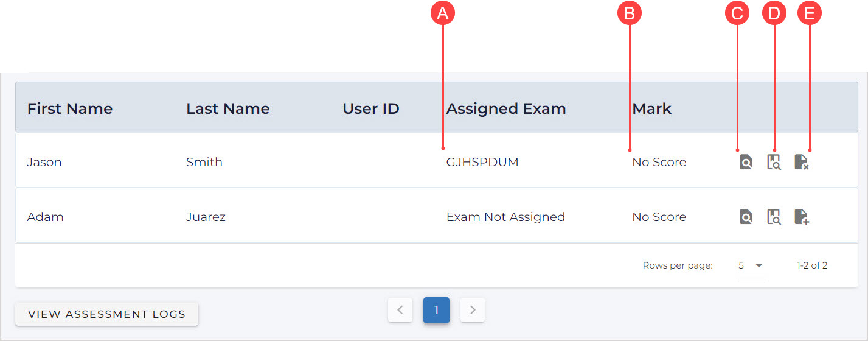Click the red callout marker B
Viewport: 868px width, 341px height.
[630, 15]
